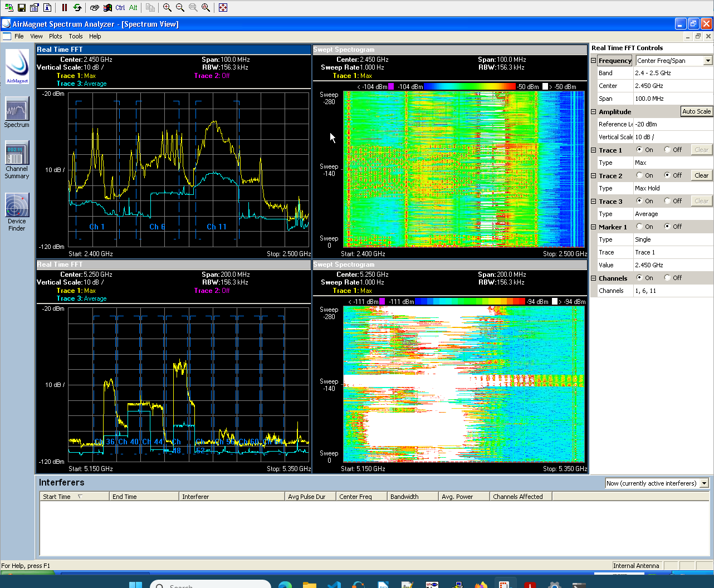
Task: Click the zoom 100% magnifier icon
Action: 193,7
